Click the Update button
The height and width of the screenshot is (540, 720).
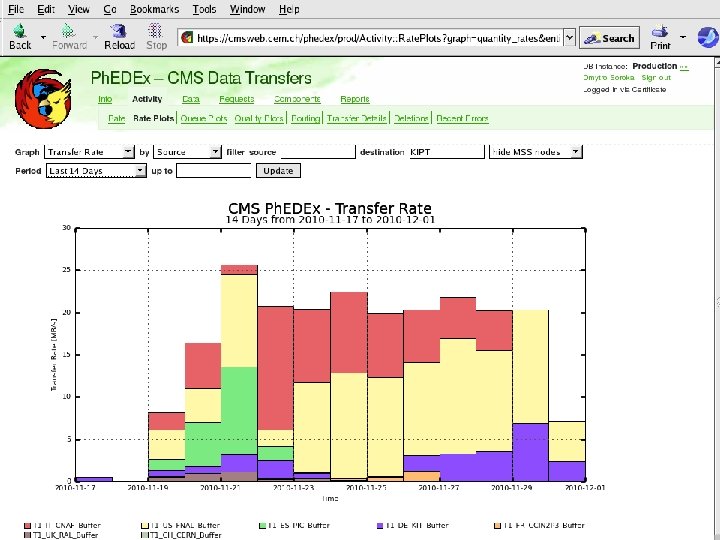(x=278, y=171)
